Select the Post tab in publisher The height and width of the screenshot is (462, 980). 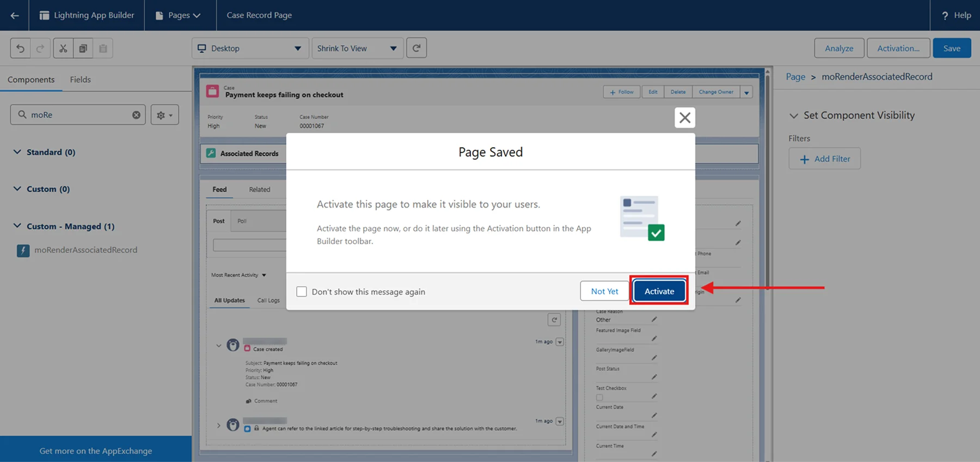tap(219, 221)
